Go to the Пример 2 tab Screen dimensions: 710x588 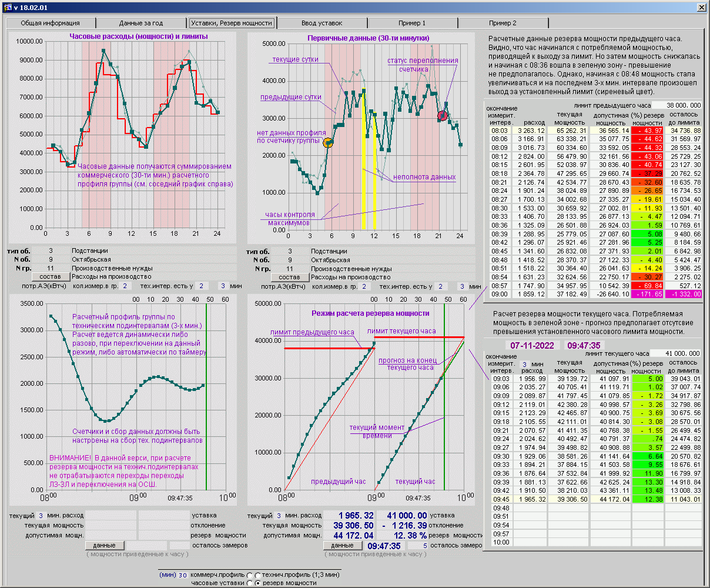(x=503, y=23)
